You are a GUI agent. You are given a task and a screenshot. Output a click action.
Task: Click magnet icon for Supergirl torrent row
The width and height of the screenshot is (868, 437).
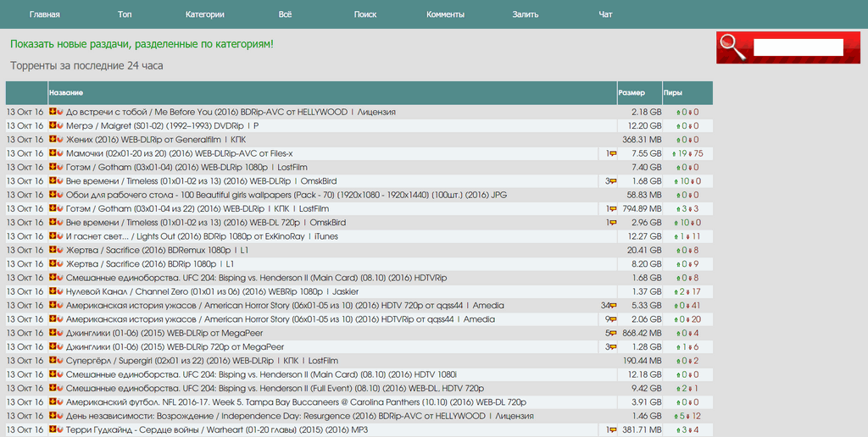(x=60, y=361)
